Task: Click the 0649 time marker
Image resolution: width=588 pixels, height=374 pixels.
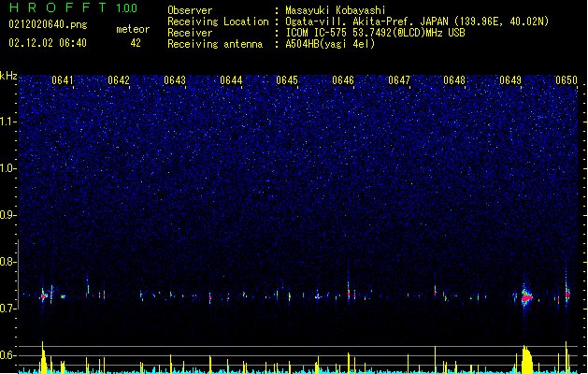Action: tap(510, 80)
